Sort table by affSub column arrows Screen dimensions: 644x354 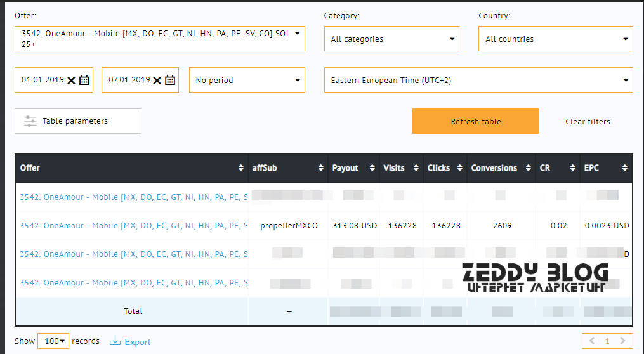tap(320, 168)
